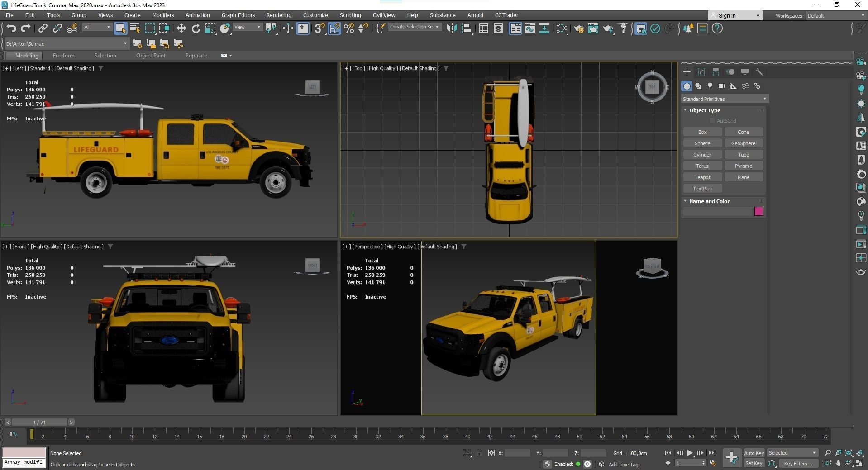The width and height of the screenshot is (868, 470).
Task: Click the Mirror tool in the toolbar
Action: tap(452, 28)
